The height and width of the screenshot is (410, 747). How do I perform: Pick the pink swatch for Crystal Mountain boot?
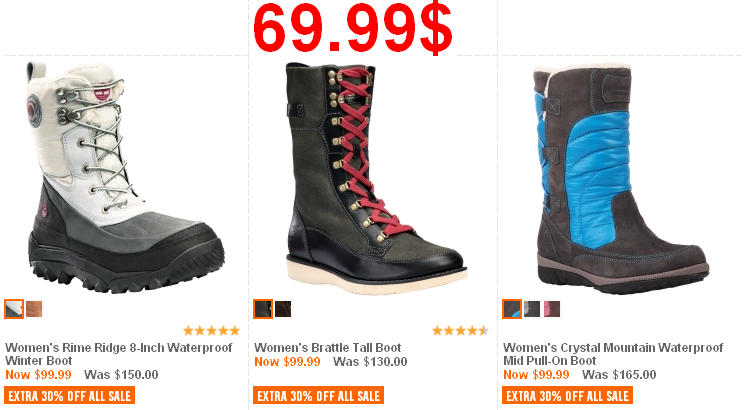pos(552,309)
